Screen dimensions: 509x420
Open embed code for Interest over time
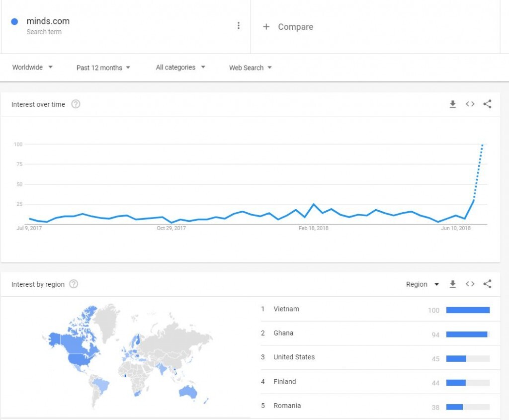pos(470,104)
